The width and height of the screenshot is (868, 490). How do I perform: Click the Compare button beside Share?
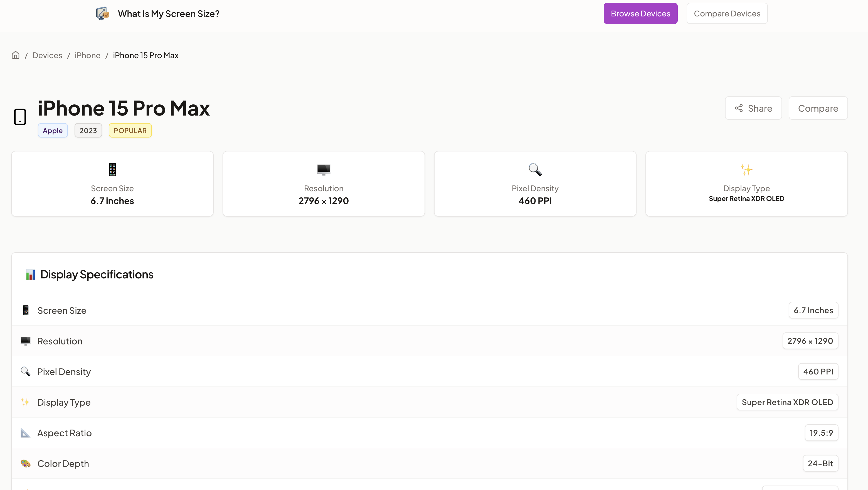(818, 108)
